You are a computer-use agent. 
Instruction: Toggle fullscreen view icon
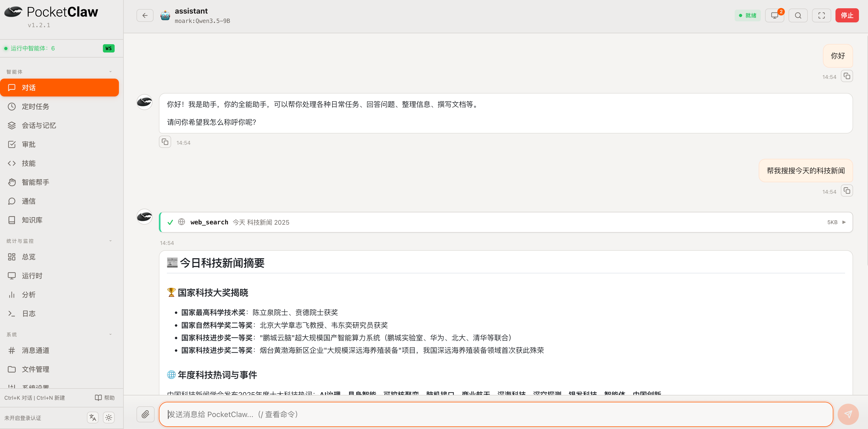(x=822, y=15)
